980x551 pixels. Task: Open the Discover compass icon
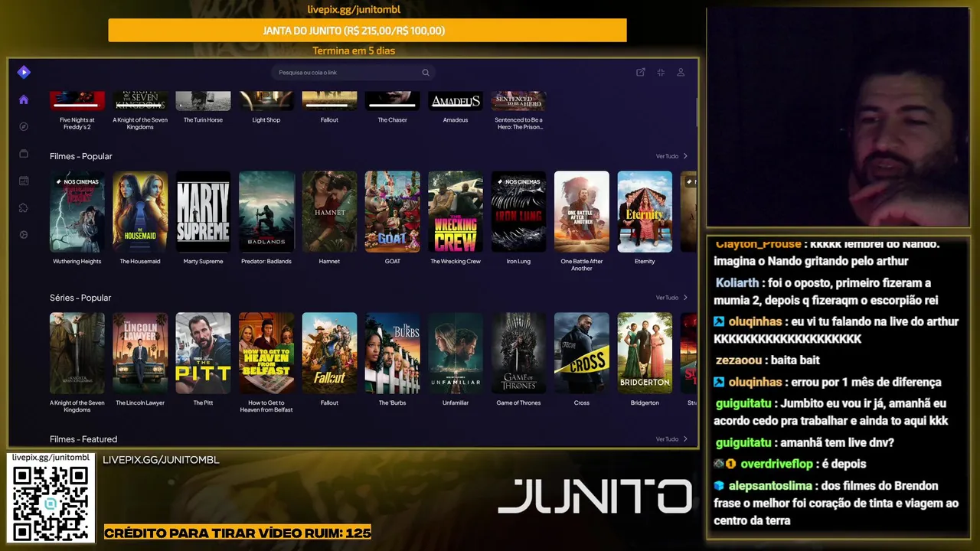(24, 126)
